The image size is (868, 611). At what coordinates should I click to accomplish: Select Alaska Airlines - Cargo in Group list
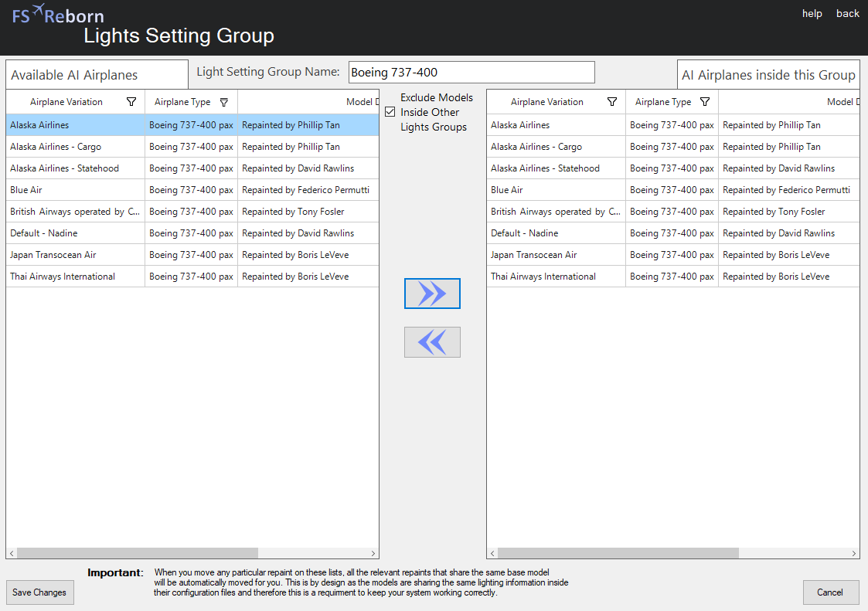click(x=673, y=147)
